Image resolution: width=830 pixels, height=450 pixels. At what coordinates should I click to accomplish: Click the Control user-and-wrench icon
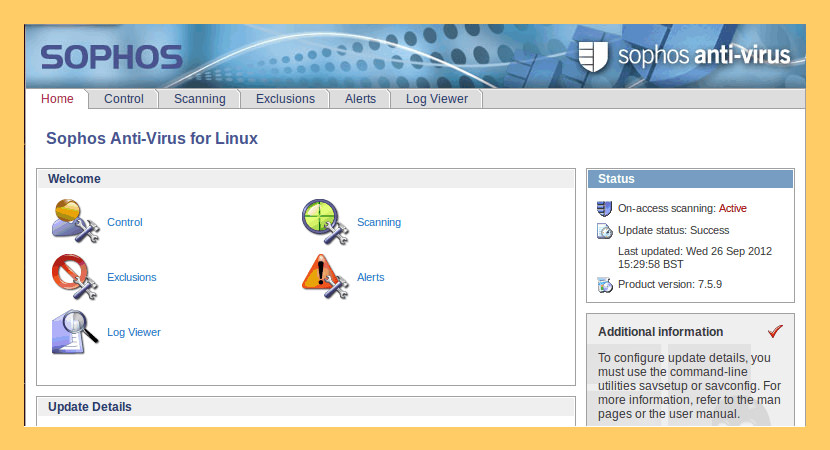point(76,221)
